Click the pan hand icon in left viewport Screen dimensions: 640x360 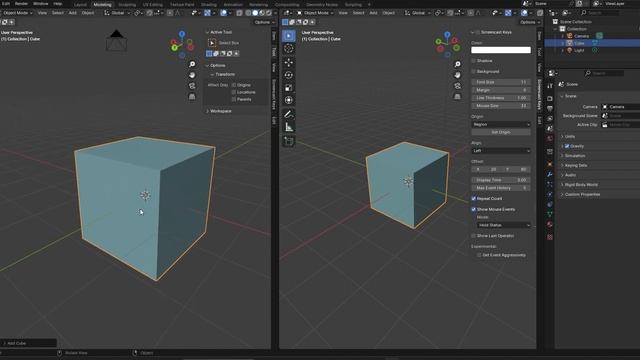(192, 75)
